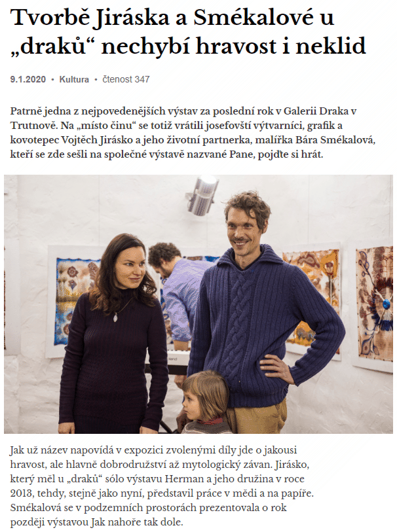Click the woman's pendant necklace in the photo
The height and width of the screenshot is (532, 397).
115,318
